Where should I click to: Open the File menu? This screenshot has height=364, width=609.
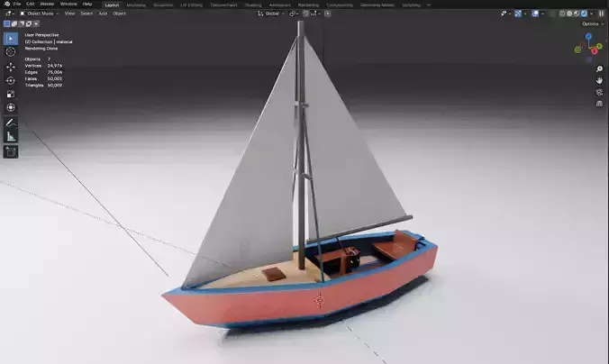pos(17,4)
